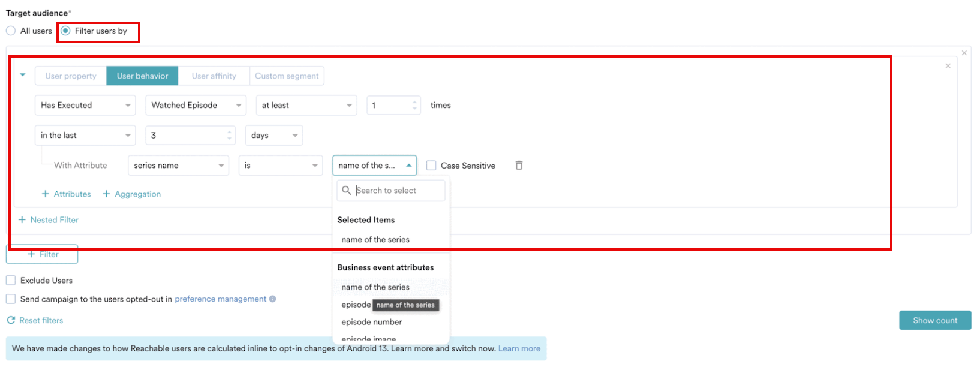980x373 pixels.
Task: Delete attribute row with trash icon
Action: (519, 166)
